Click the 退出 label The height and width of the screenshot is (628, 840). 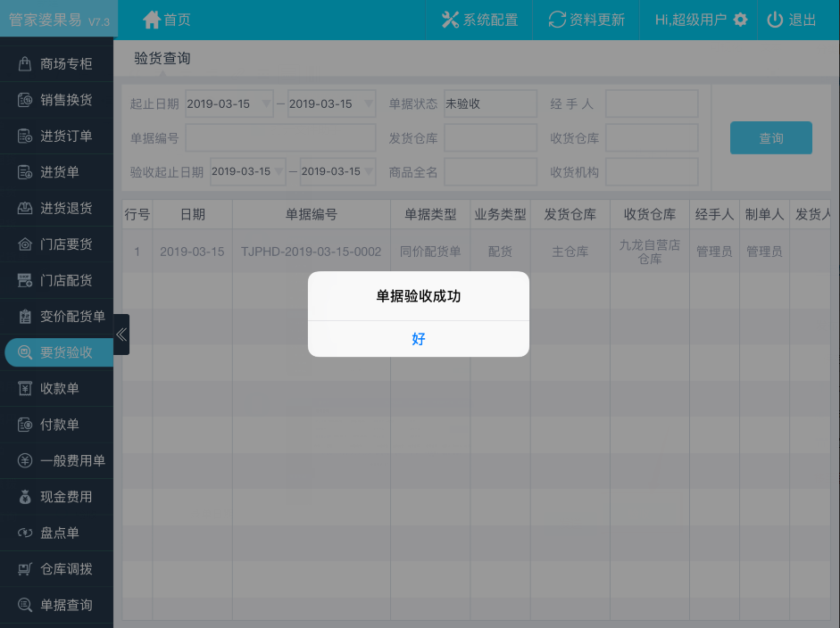[x=802, y=21]
